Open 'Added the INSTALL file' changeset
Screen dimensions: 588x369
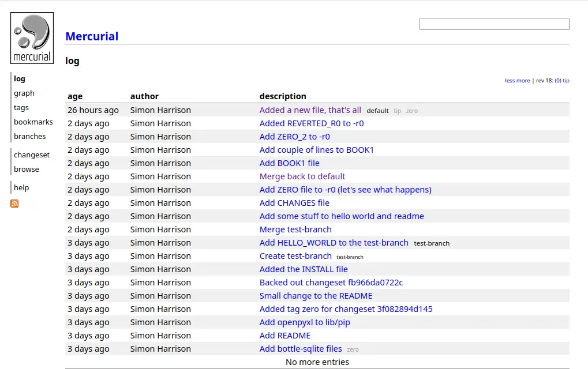[x=304, y=269]
